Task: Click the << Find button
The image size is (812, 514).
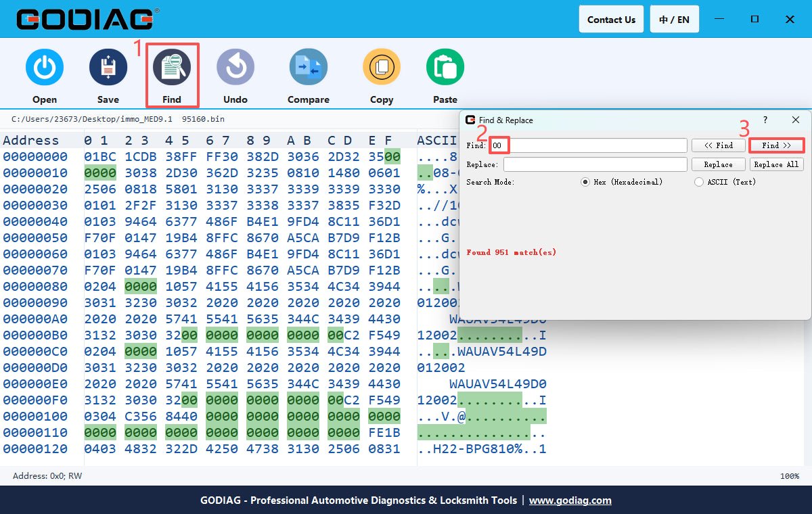Action: [719, 145]
